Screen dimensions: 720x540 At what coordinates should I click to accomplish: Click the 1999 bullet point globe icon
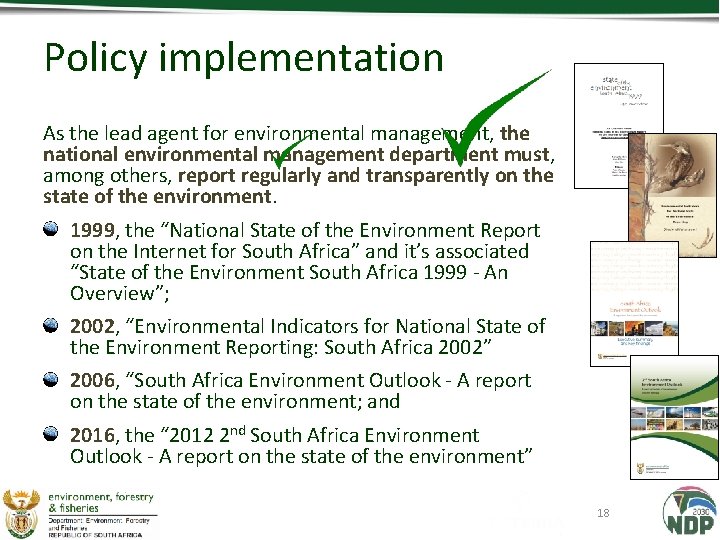(x=51, y=228)
